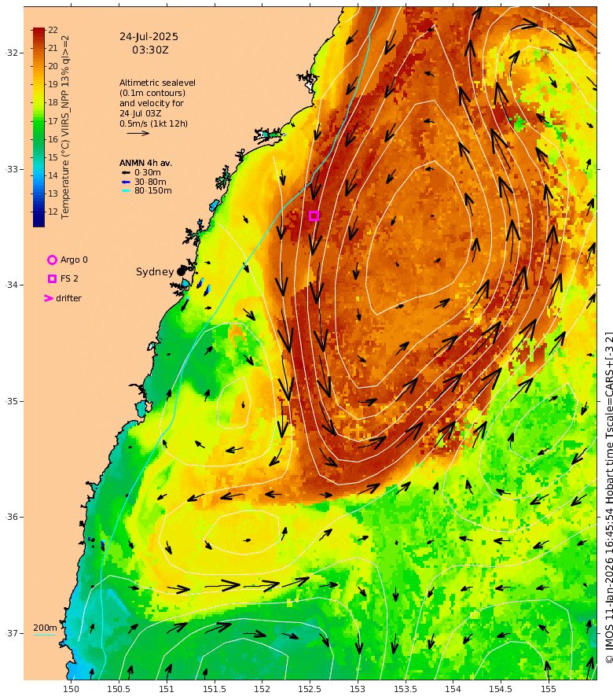613x700 pixels.
Task: Click the '200m' isobath label
Action: 45,628
